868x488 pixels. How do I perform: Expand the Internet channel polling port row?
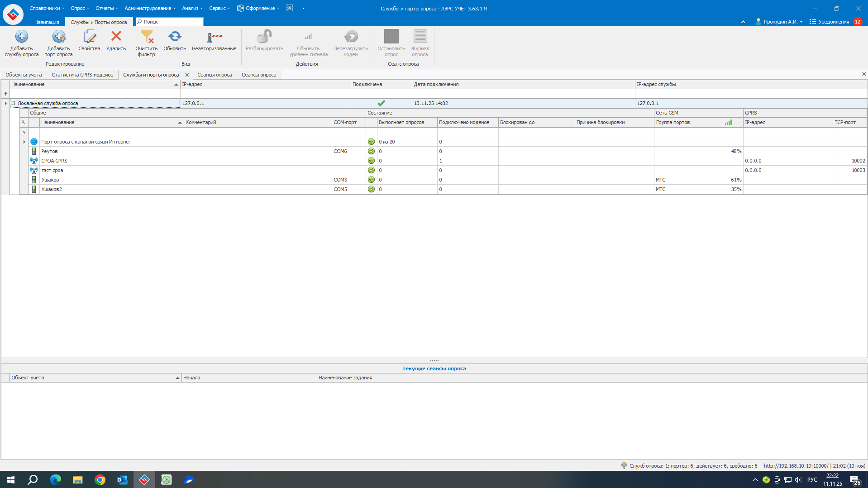click(24, 142)
